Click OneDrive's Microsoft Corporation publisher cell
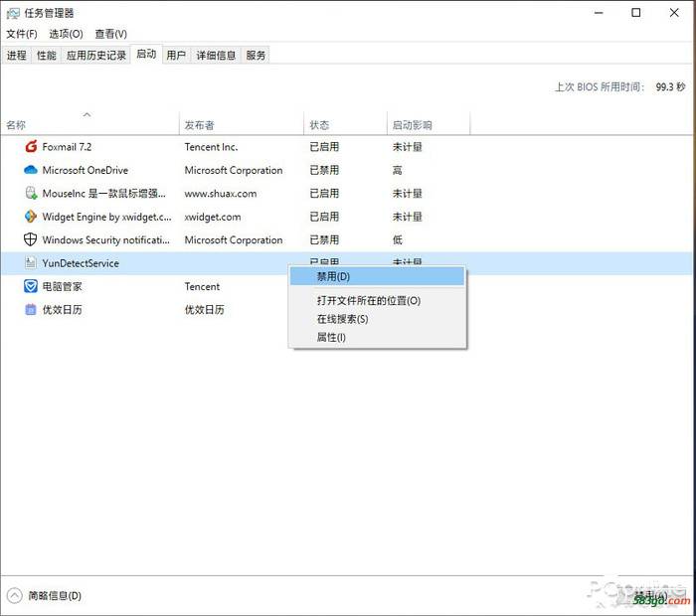 coord(234,170)
